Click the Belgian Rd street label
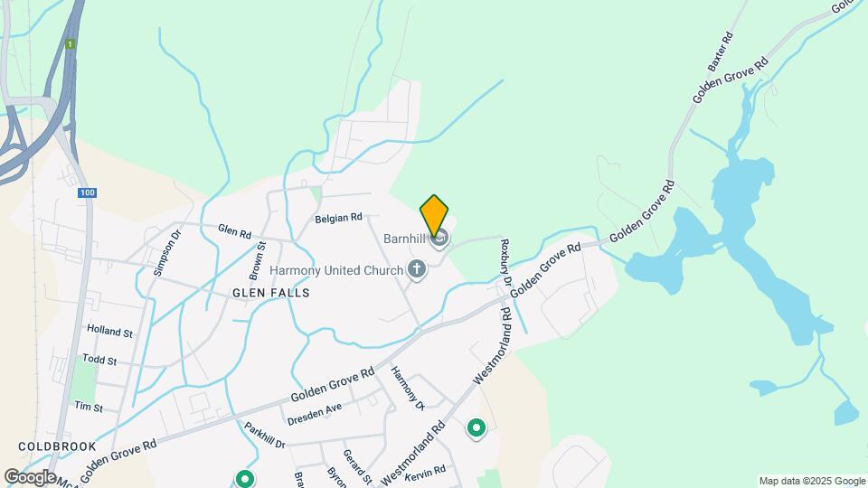Screen dimensions: 868x488 pos(338,219)
